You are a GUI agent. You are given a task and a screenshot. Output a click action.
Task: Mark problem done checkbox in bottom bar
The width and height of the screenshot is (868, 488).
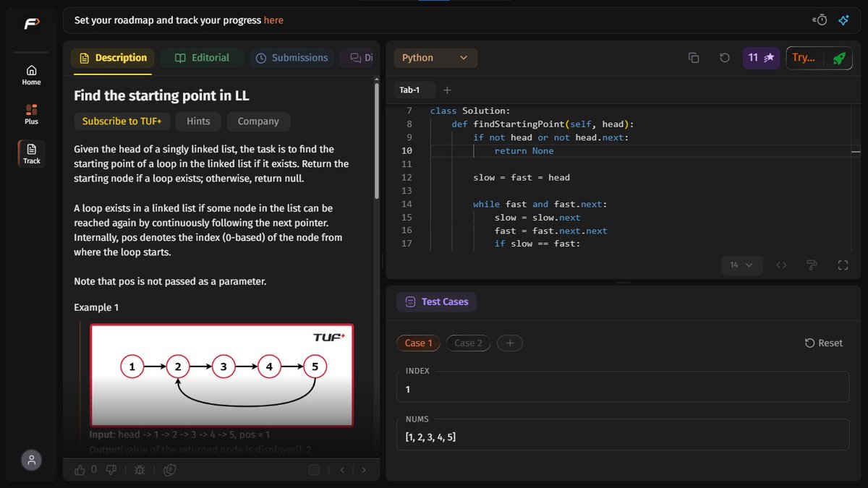click(314, 470)
